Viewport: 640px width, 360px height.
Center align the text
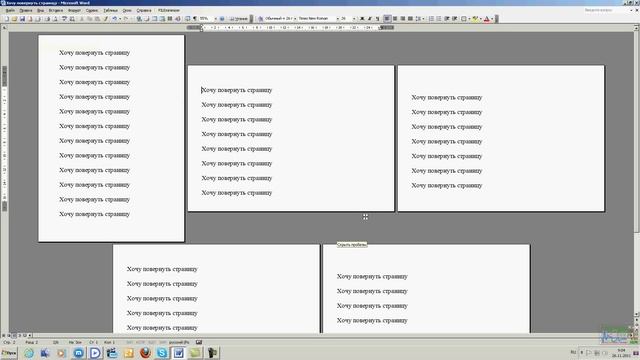tap(395, 19)
